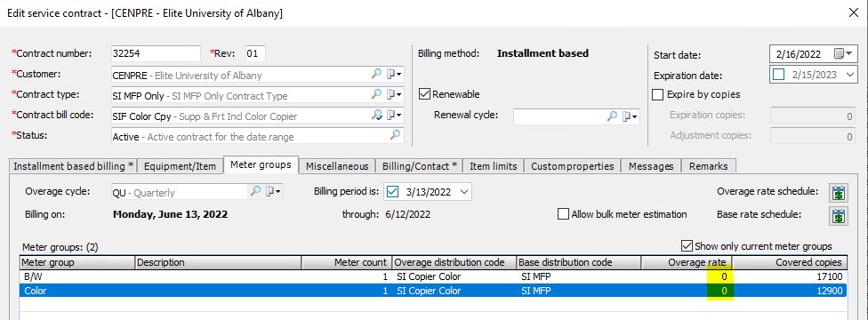Viewport: 868px width, 320px height.
Task: Switch to the Item limits tab
Action: pyautogui.click(x=494, y=166)
